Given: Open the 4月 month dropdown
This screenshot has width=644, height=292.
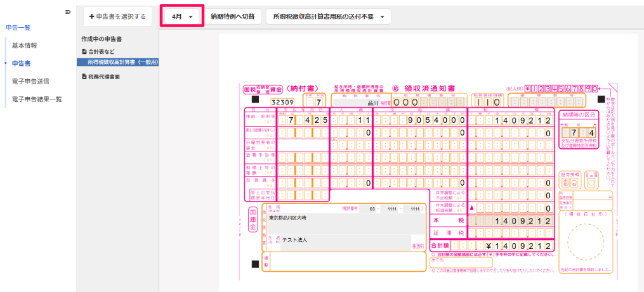Looking at the screenshot, I should point(182,17).
